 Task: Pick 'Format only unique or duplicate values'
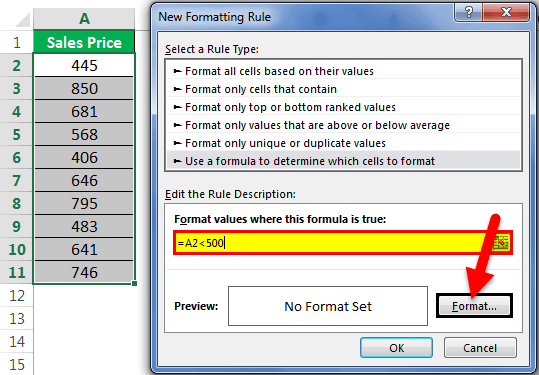pos(343,143)
